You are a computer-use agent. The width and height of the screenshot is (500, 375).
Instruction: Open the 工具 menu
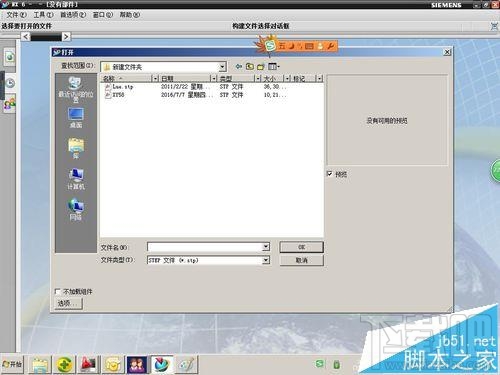43,15
